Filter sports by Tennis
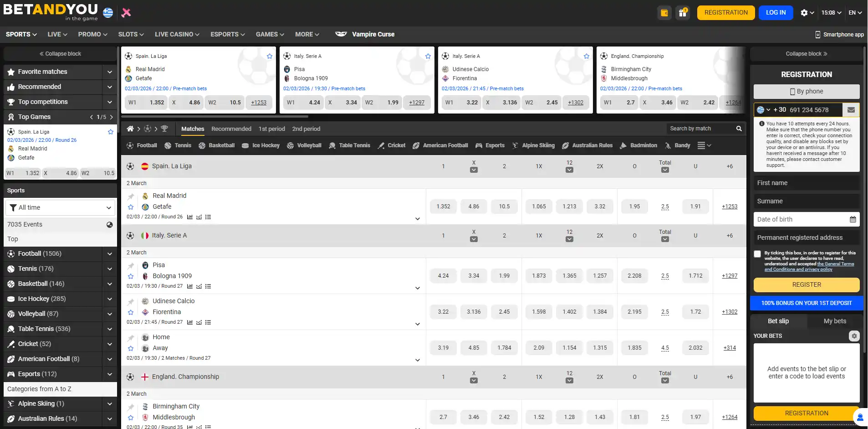This screenshot has height=429, width=868. tap(178, 145)
